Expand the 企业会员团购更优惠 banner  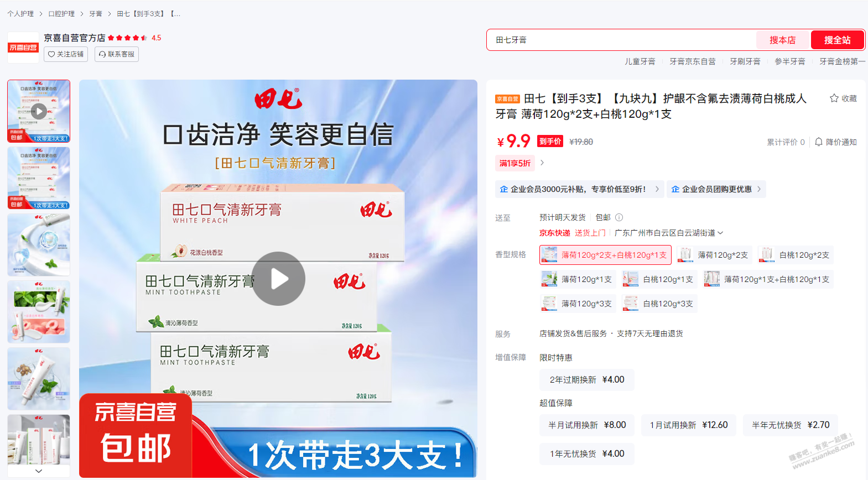716,189
